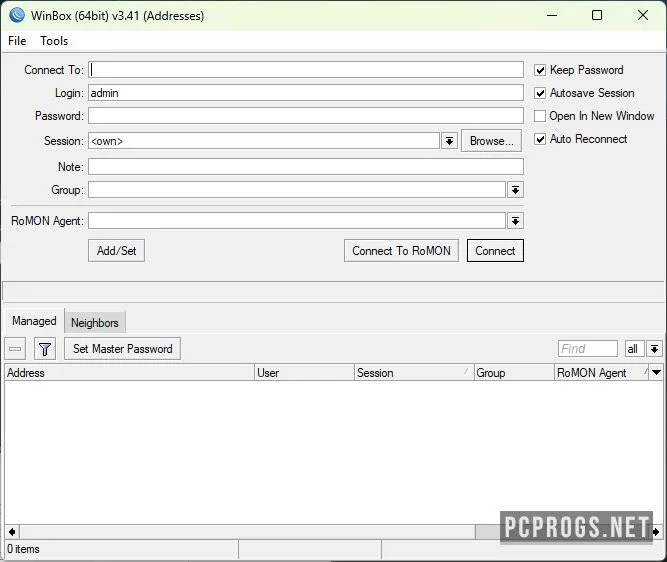The image size is (667, 562).
Task: Disable Autosave Session checkbox
Action: click(540, 93)
